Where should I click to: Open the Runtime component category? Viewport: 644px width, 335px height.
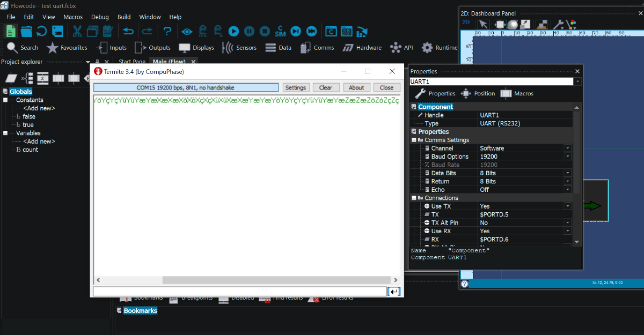[440, 48]
